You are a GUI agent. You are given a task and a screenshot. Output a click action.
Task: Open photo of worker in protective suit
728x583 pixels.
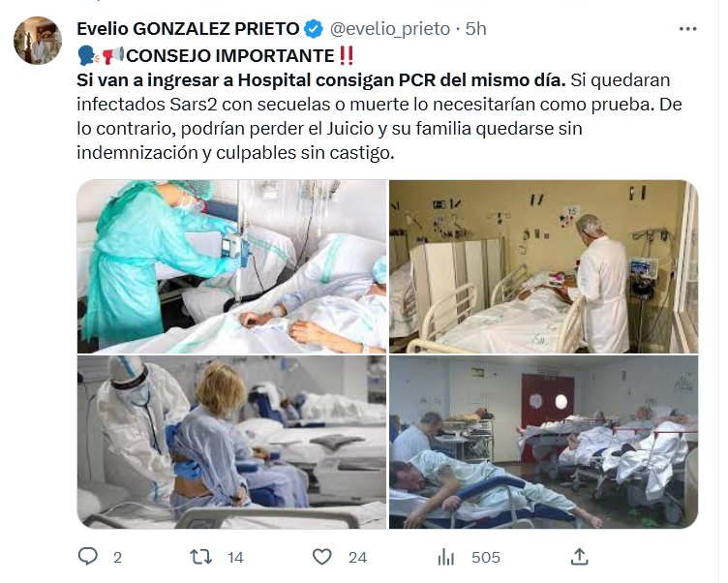point(231,443)
